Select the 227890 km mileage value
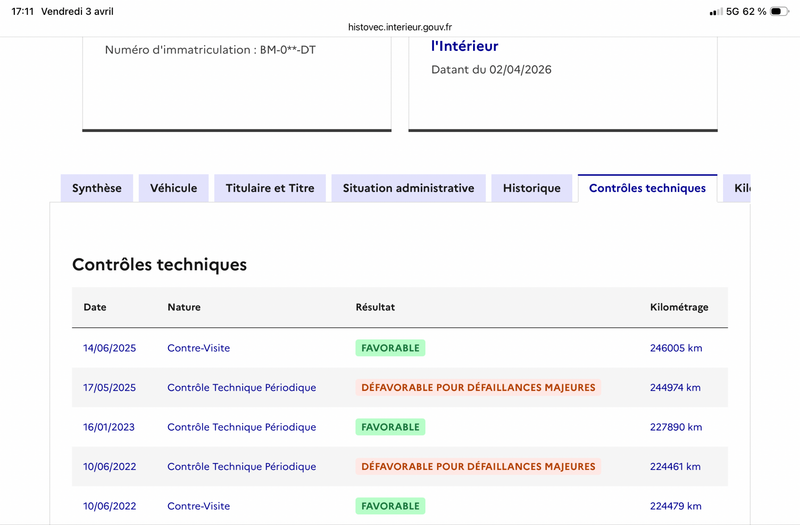 pos(675,427)
